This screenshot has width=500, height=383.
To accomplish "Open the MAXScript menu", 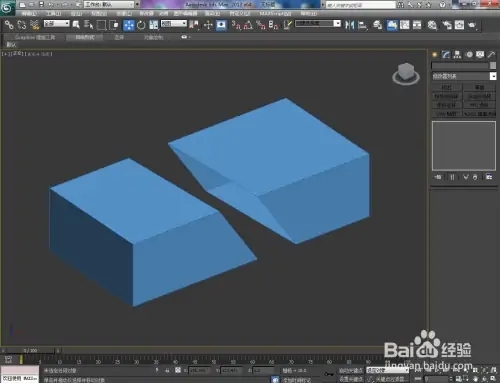I will tap(276, 14).
